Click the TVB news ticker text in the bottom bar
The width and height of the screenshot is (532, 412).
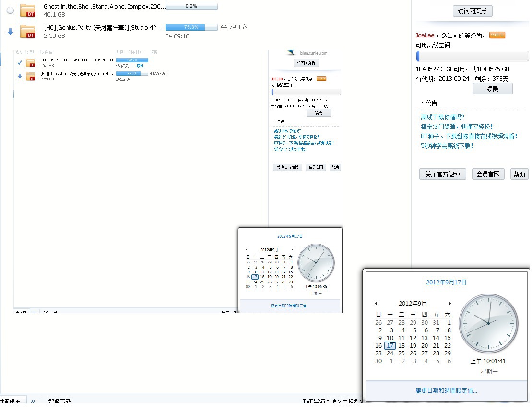(333, 401)
